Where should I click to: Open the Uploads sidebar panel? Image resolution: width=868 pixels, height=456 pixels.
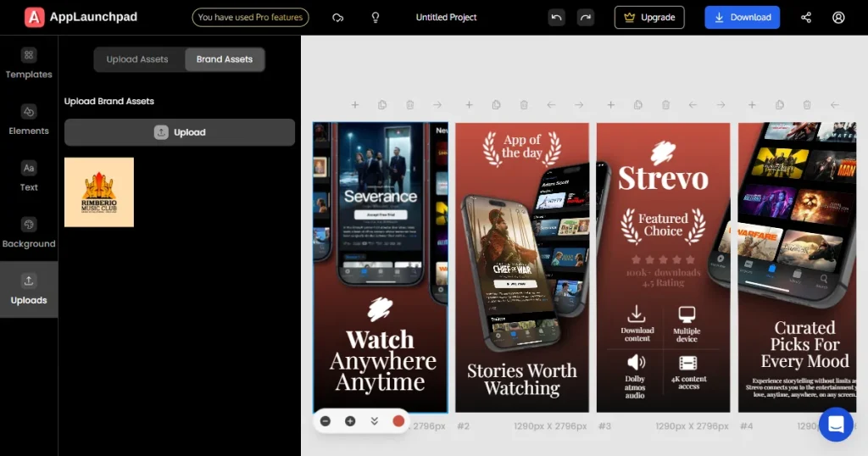29,289
